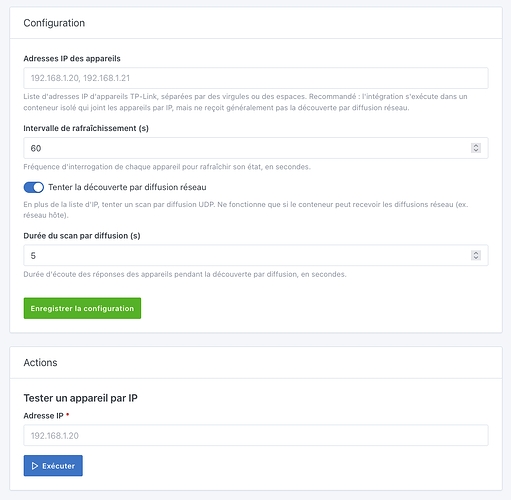This screenshot has height=500, width=511.
Task: Click the Actions section header
Action: point(40,363)
